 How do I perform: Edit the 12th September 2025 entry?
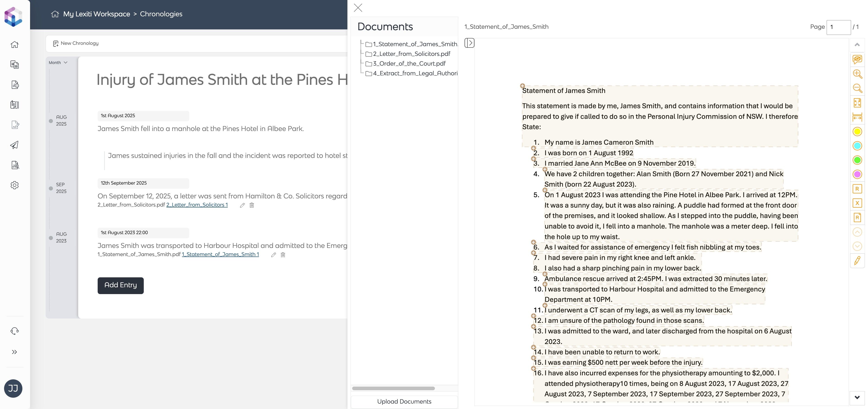[x=242, y=205]
